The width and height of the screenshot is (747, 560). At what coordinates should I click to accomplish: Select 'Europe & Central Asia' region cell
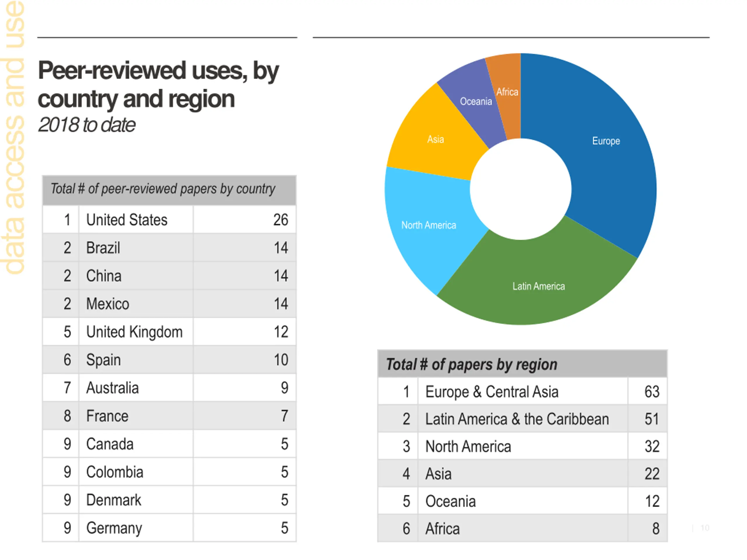click(x=523, y=391)
